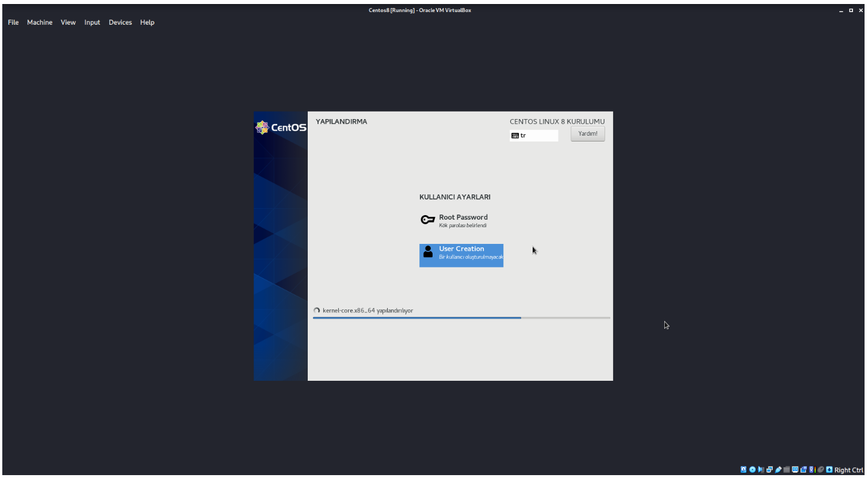Click the shared folders status icon
This screenshot has width=868, height=478.
point(786,469)
